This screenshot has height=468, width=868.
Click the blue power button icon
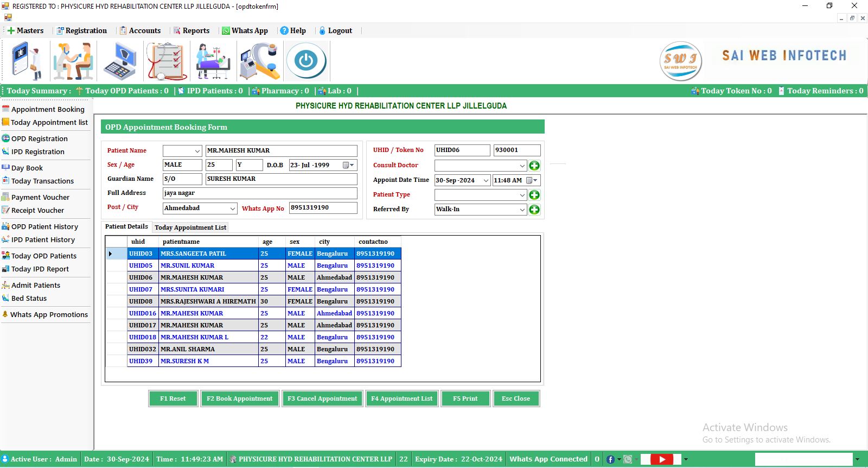pos(306,61)
